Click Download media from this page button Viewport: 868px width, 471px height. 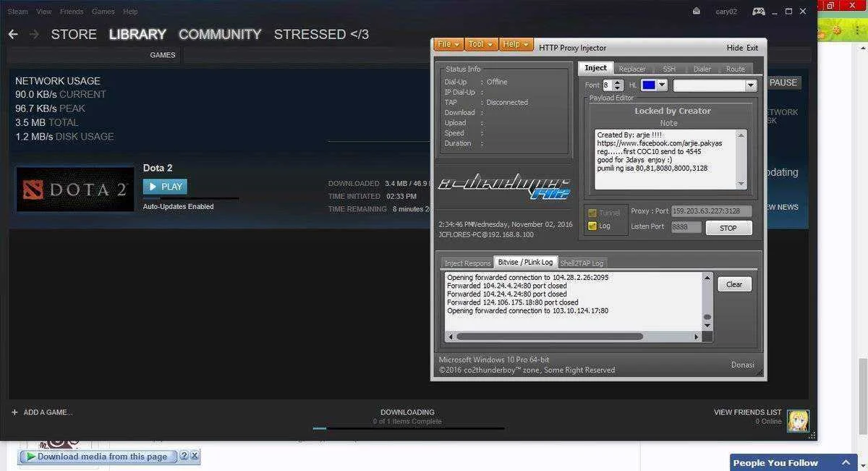[98, 457]
